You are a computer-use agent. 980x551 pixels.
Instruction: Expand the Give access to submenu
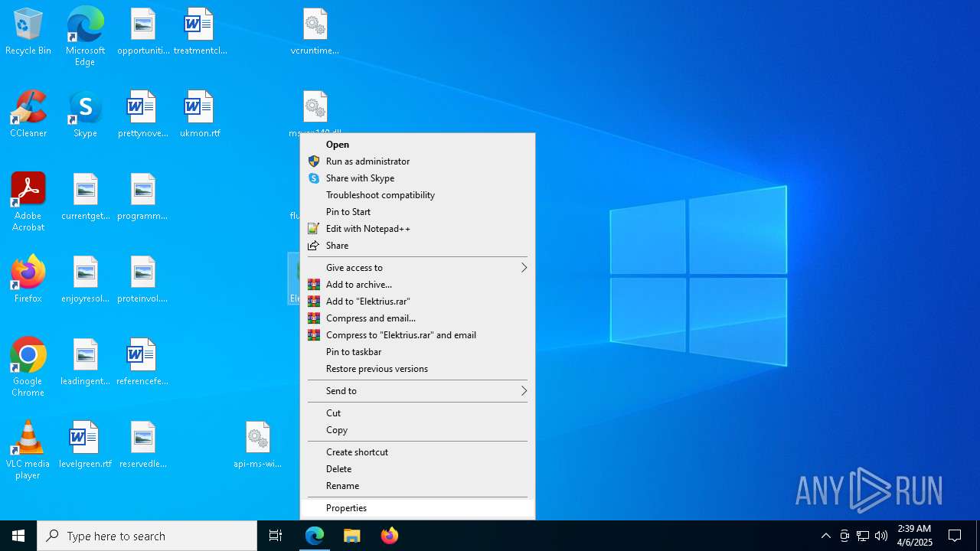tap(417, 268)
